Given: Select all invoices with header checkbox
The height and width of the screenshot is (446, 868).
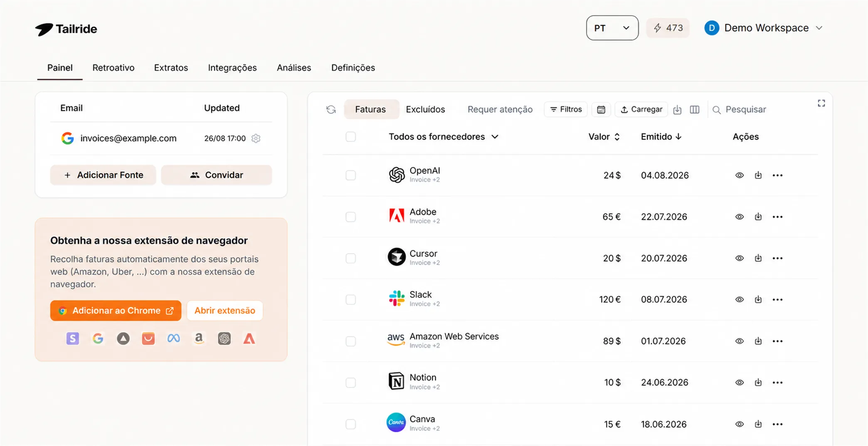Looking at the screenshot, I should pyautogui.click(x=351, y=137).
